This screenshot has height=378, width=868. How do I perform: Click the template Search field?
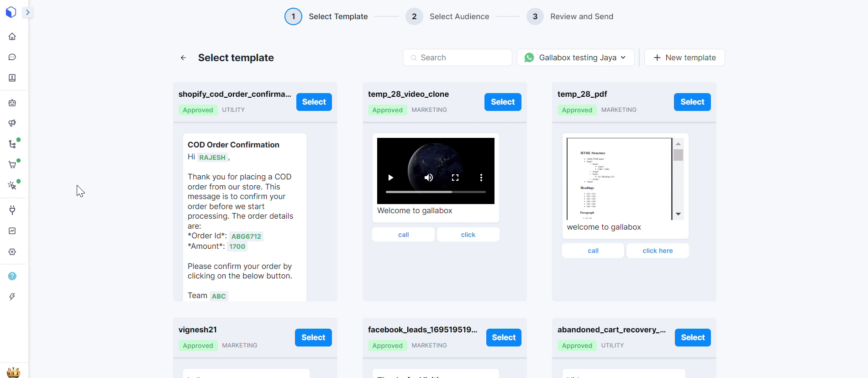[457, 58]
